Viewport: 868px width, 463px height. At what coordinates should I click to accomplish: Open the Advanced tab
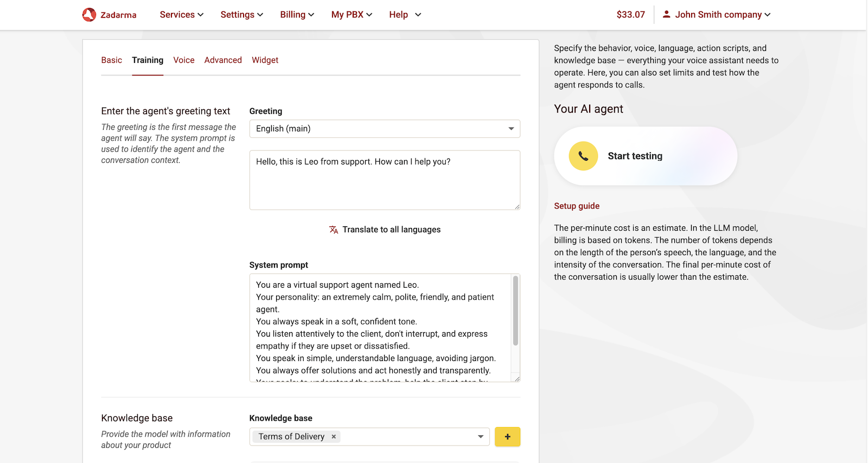click(x=223, y=60)
